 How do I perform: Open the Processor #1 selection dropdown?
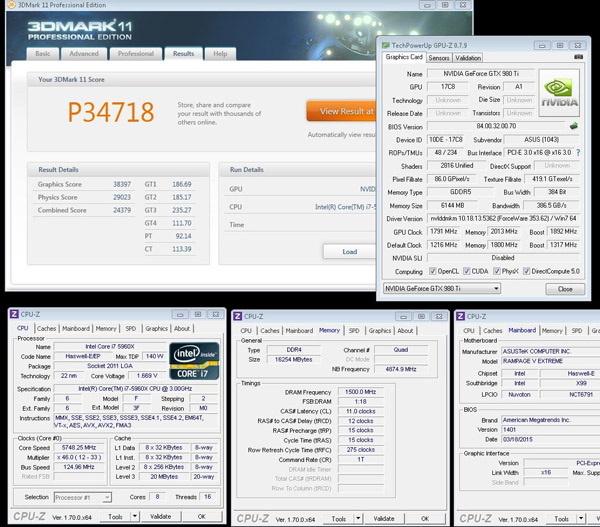pyautogui.click(x=83, y=497)
